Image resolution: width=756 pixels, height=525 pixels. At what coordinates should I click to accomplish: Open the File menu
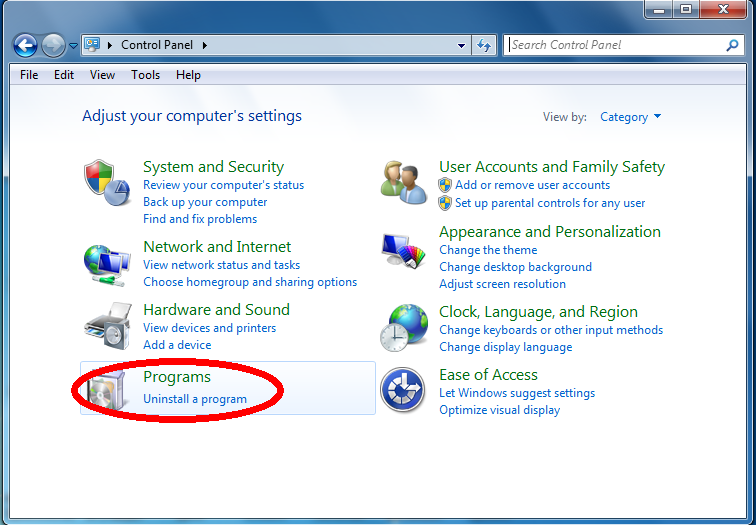(x=29, y=75)
